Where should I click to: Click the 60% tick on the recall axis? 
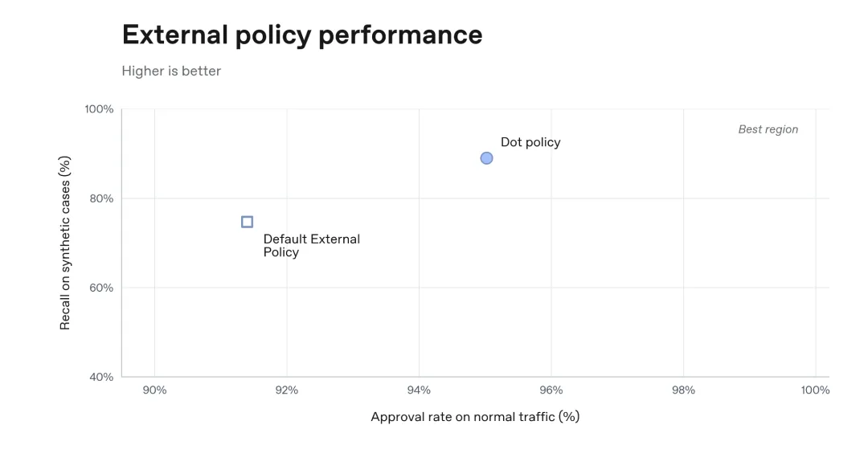point(101,288)
